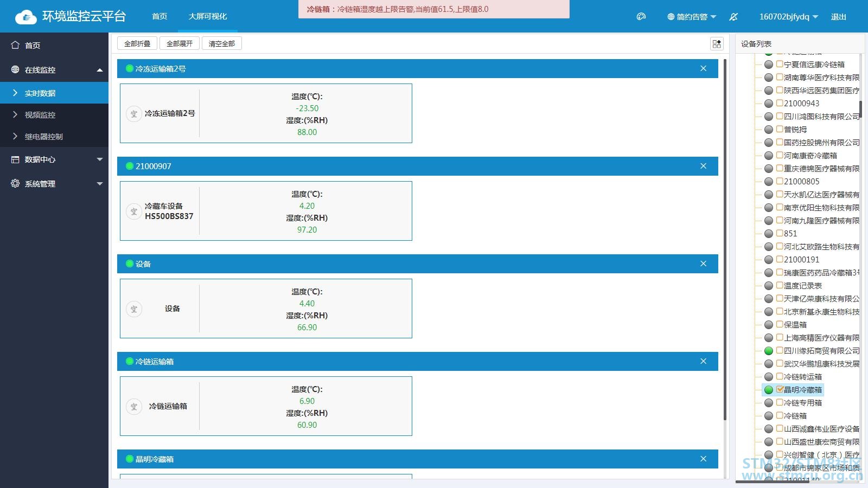Screen dimensions: 868x488
Task: Click the 系统管理 gear icon
Action: click(15, 183)
